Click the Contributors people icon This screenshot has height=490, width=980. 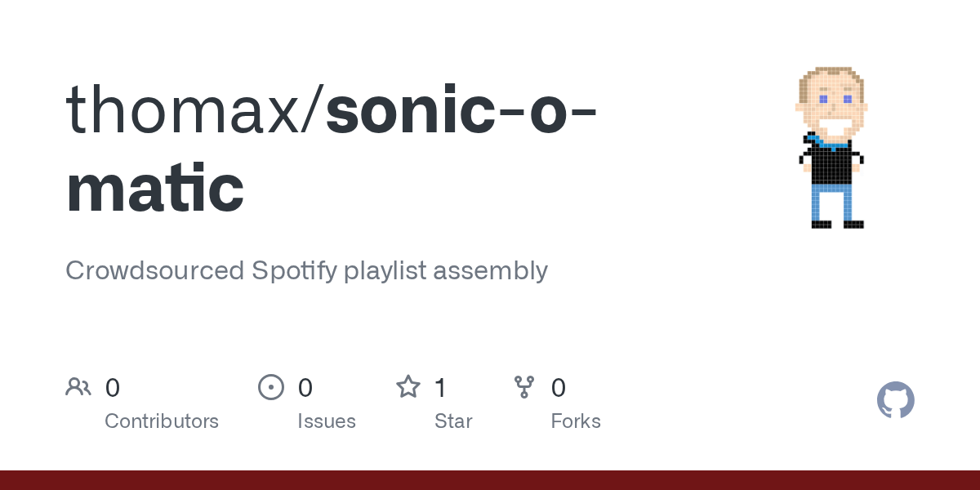78,387
